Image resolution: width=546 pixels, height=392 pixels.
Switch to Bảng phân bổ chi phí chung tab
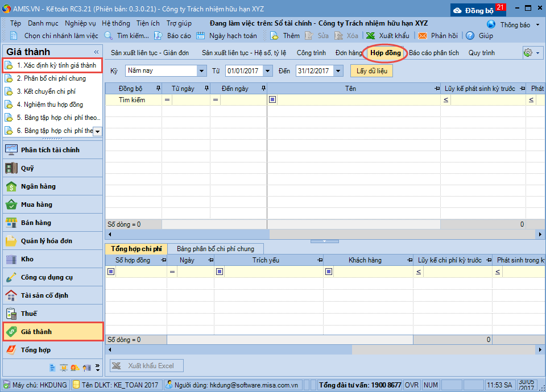(216, 249)
